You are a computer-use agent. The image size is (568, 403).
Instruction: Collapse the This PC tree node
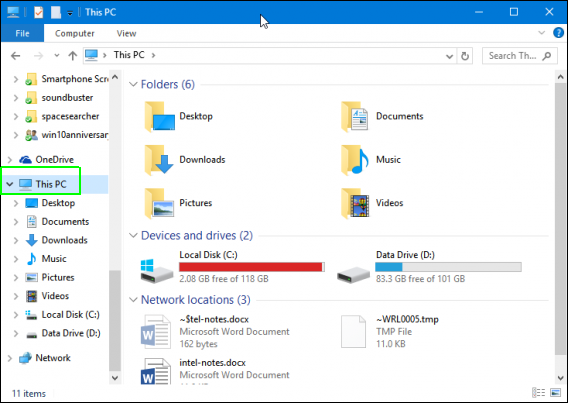point(10,184)
